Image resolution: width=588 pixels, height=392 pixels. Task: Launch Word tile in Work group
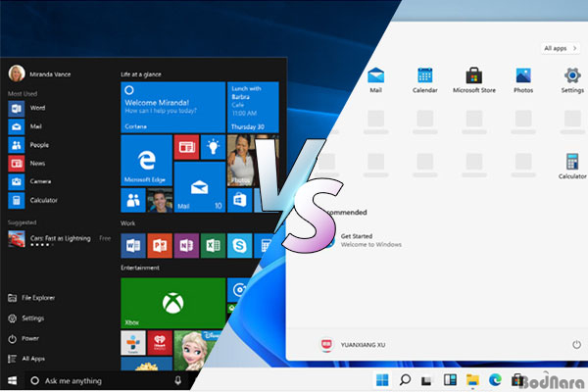click(x=133, y=246)
